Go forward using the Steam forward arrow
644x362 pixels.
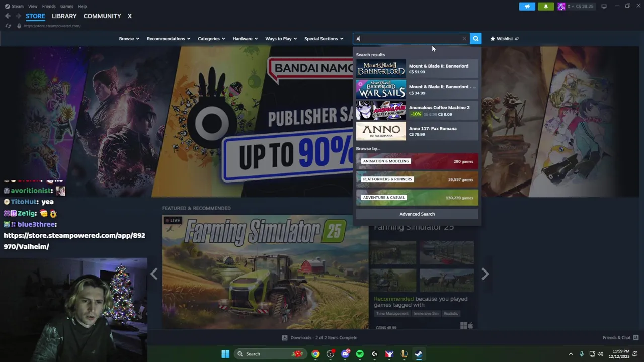click(18, 16)
